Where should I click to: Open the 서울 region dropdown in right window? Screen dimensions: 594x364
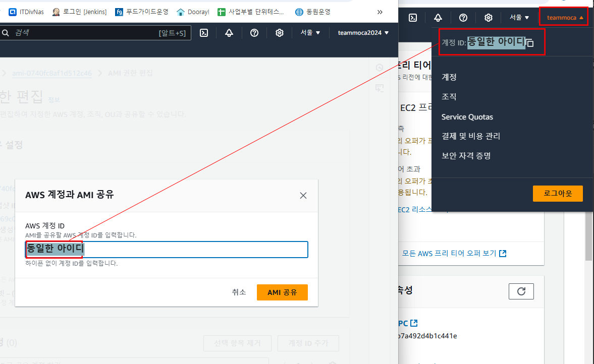coord(519,18)
